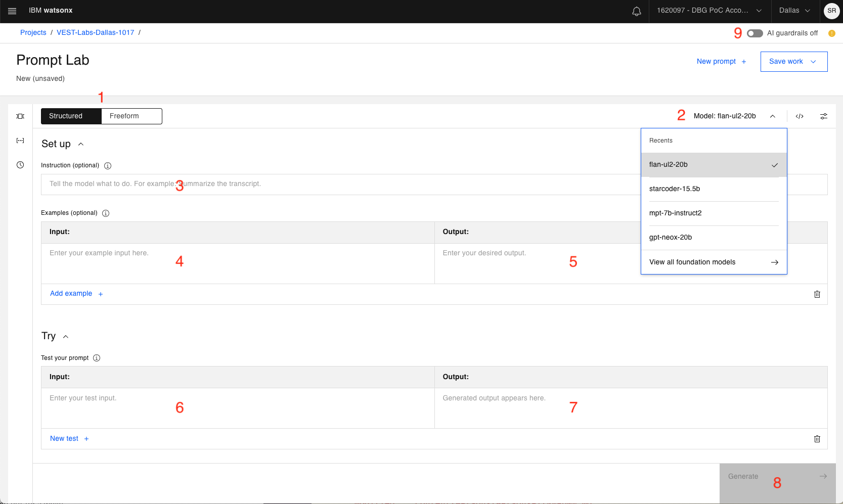This screenshot has width=843, height=504.
Task: Open the sample prompts sidebar icon
Action: coord(20,116)
